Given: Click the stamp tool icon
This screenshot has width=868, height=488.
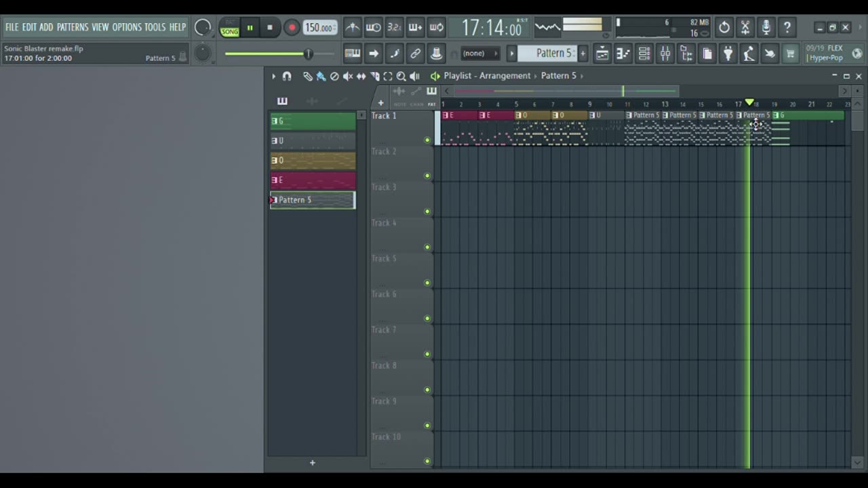Looking at the screenshot, I should coord(437,54).
